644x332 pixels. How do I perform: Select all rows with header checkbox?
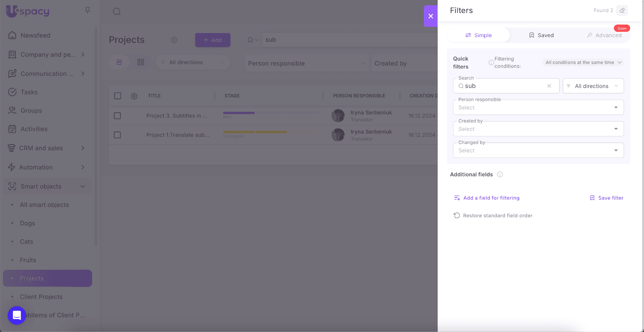tap(118, 96)
